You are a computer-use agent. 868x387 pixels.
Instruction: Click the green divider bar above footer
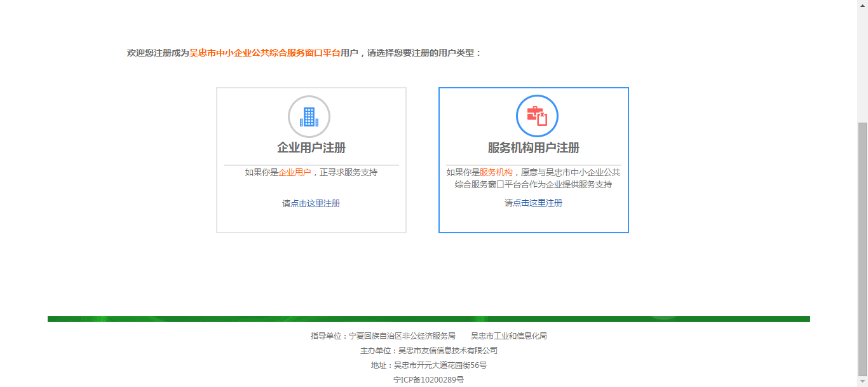[x=429, y=319]
